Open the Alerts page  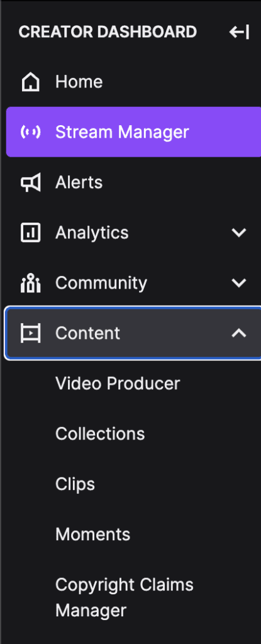[x=79, y=182]
